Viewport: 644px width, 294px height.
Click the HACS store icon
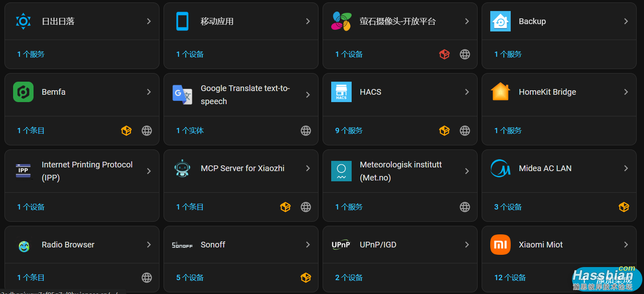point(341,92)
